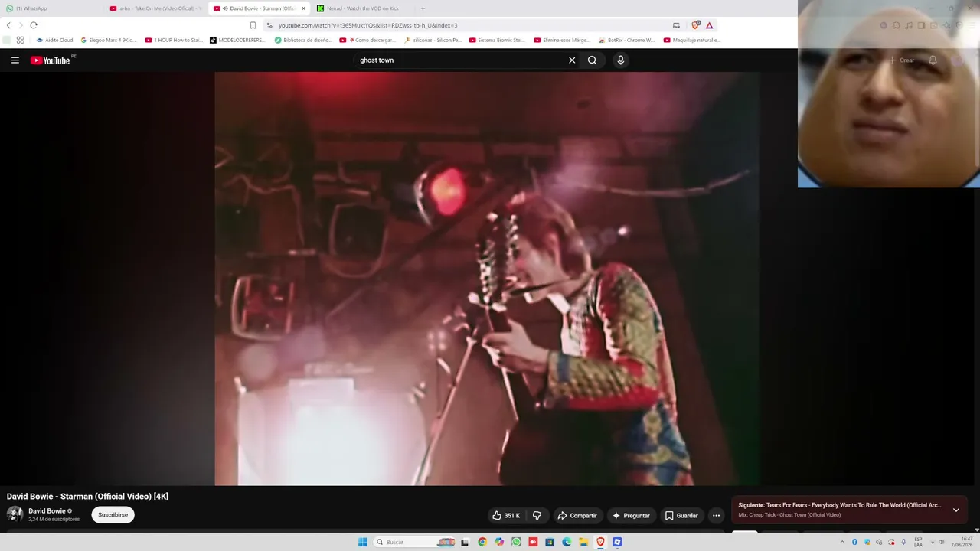This screenshot has height=551, width=980.
Task: Open the Elegoo Mars 4 9K bookmark
Action: pos(108,40)
